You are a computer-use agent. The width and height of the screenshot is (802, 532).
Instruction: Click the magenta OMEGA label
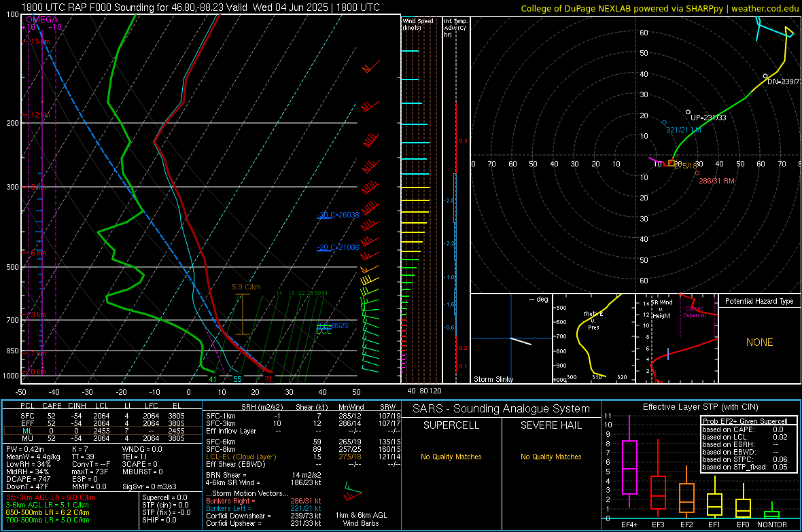[41, 20]
